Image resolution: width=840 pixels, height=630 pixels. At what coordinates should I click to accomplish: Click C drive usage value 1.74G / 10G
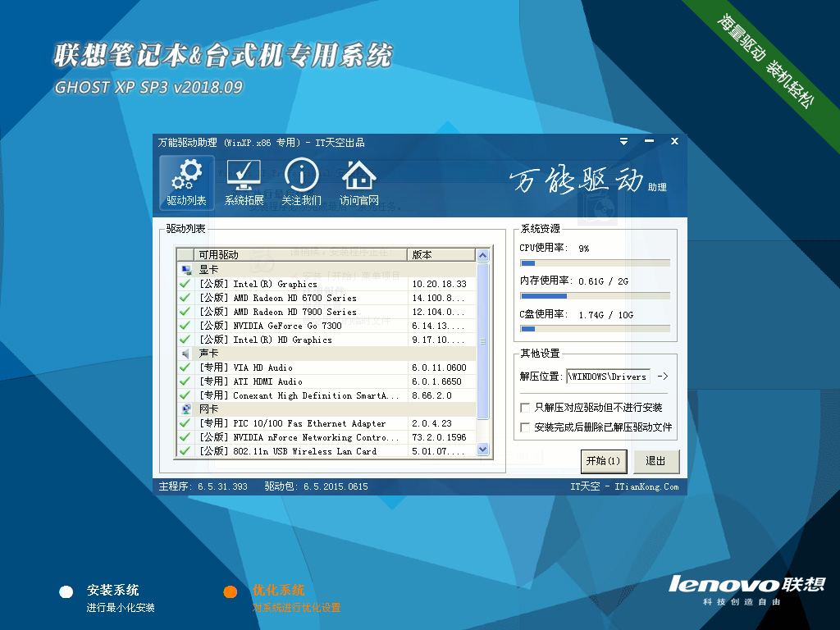coord(606,315)
